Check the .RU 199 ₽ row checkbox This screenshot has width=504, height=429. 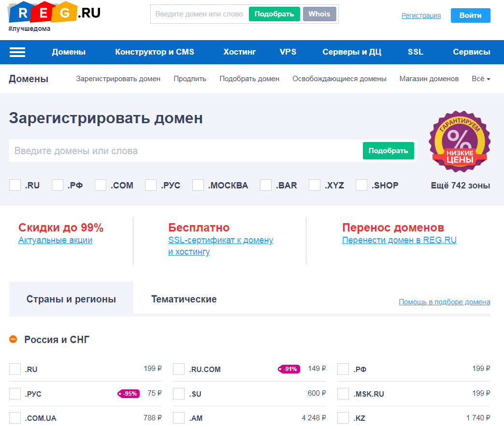[15, 369]
